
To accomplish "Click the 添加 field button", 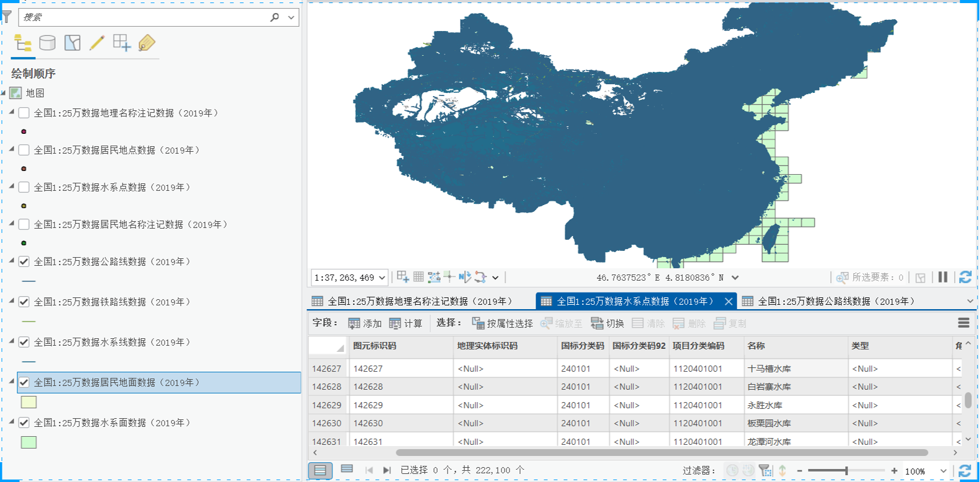I will click(365, 323).
